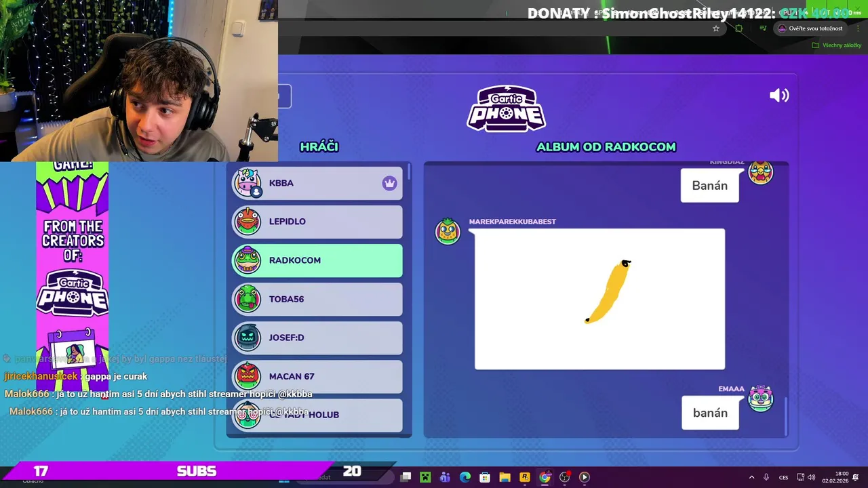Select player JOSEF:D in list
The image size is (868, 488).
tap(317, 338)
